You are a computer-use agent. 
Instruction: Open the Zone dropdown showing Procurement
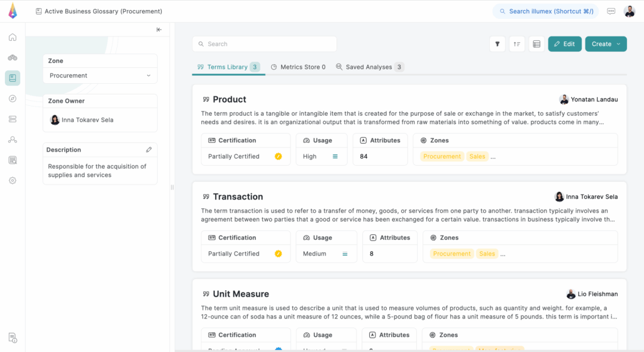point(100,76)
